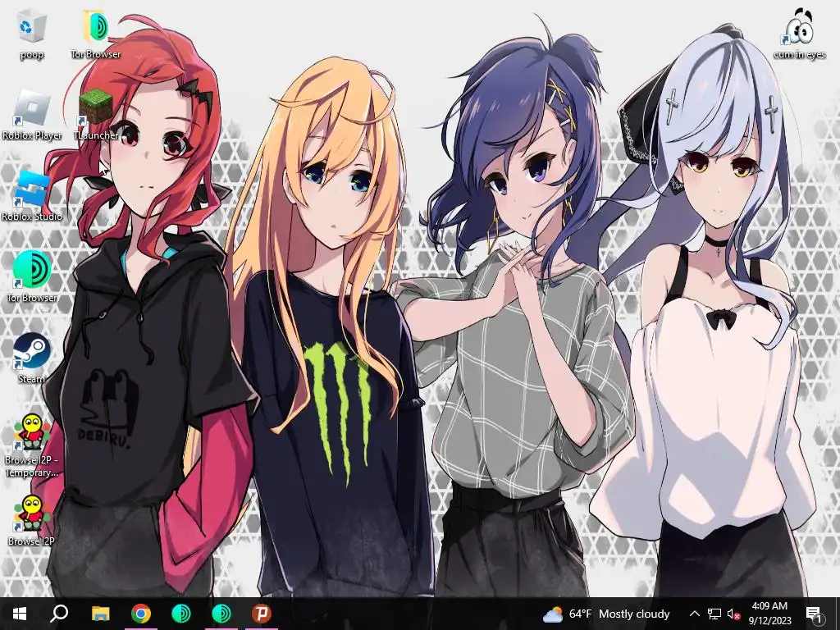Switch to second Tor Browser taskbar icon

pos(221,614)
